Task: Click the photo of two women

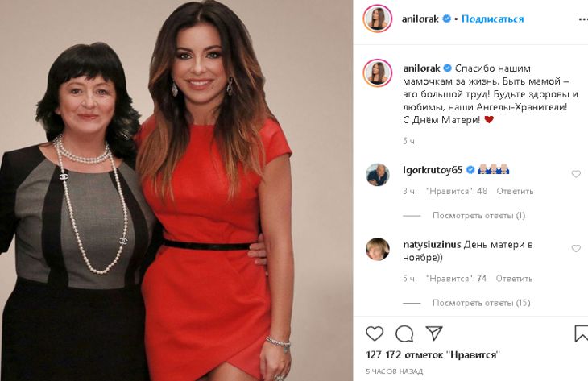Action: coord(176,190)
